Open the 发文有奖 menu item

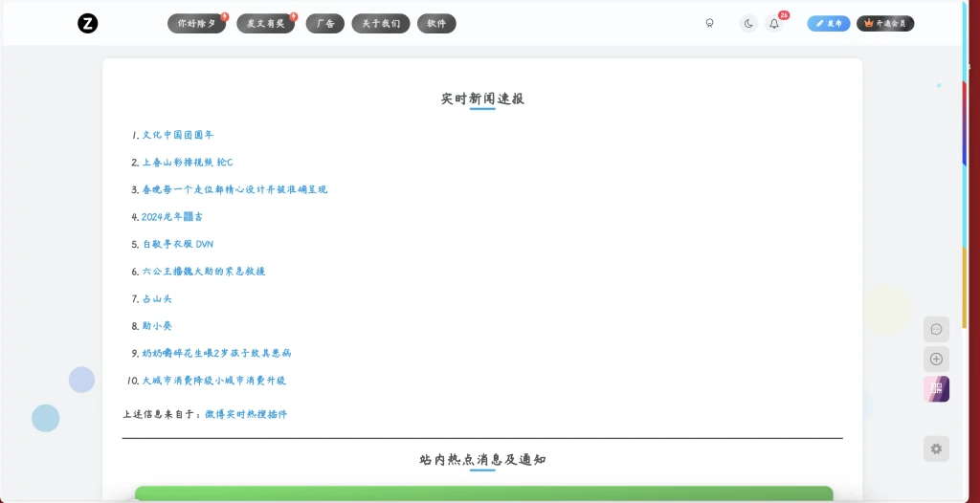coord(265,24)
